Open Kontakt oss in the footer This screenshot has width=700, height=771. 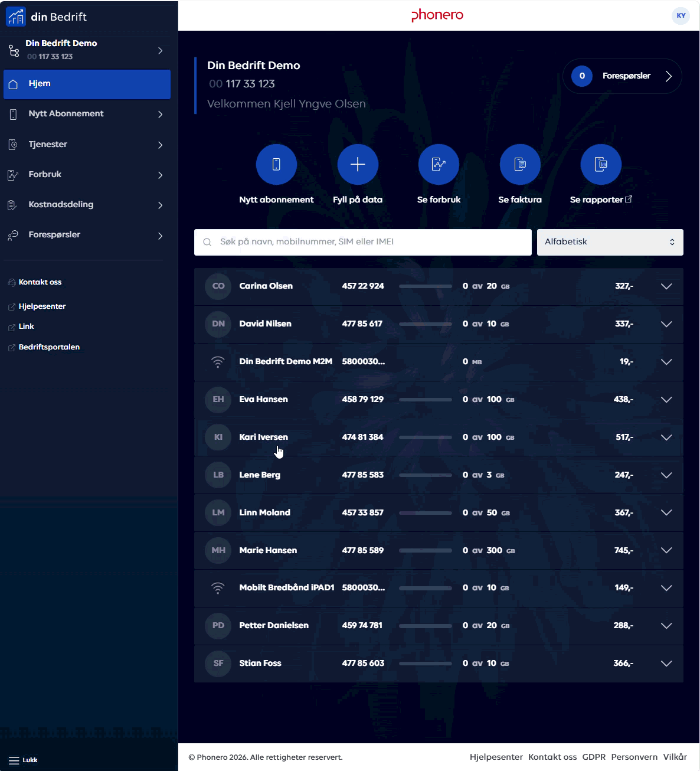(x=552, y=757)
